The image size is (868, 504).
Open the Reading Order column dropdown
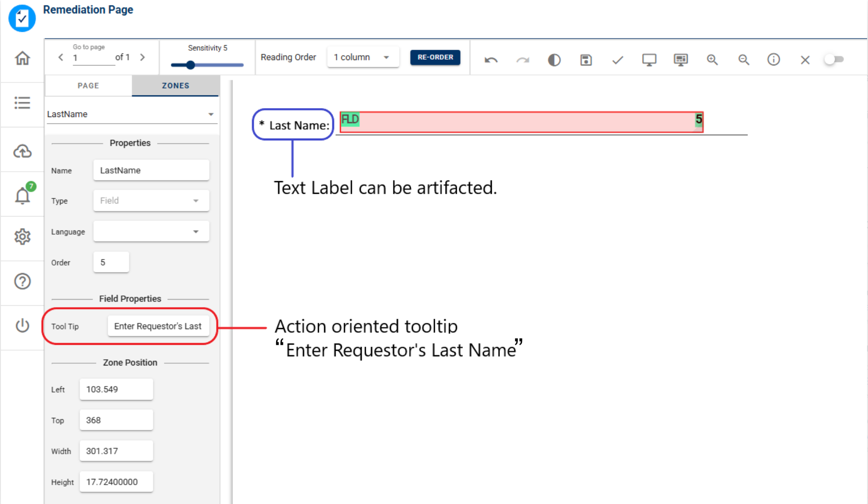click(363, 57)
